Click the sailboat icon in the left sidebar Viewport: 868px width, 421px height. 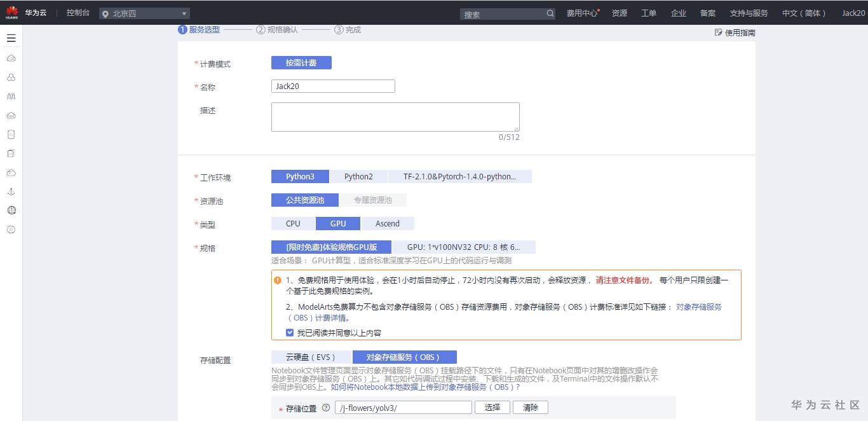pos(11,191)
